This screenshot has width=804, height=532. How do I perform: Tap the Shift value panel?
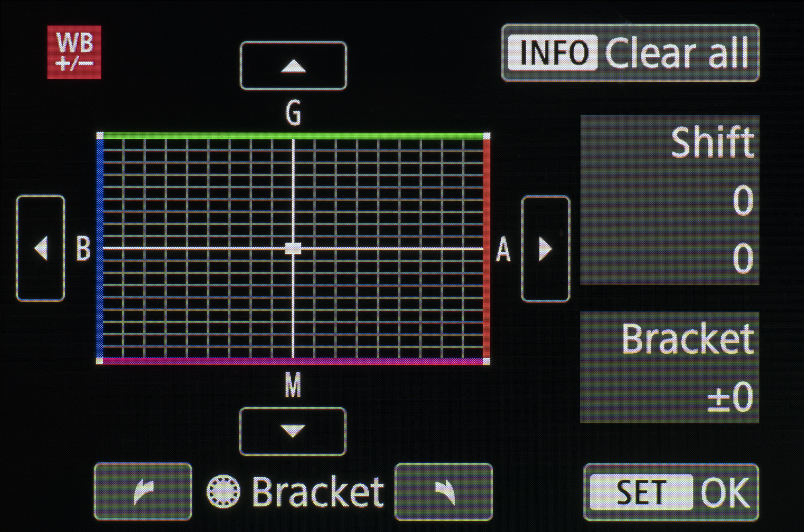(670, 200)
